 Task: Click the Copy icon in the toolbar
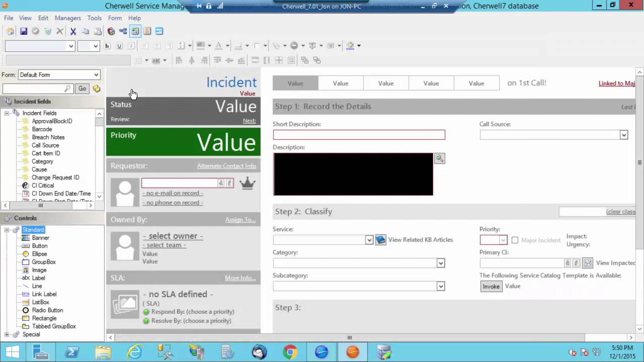[x=85, y=31]
